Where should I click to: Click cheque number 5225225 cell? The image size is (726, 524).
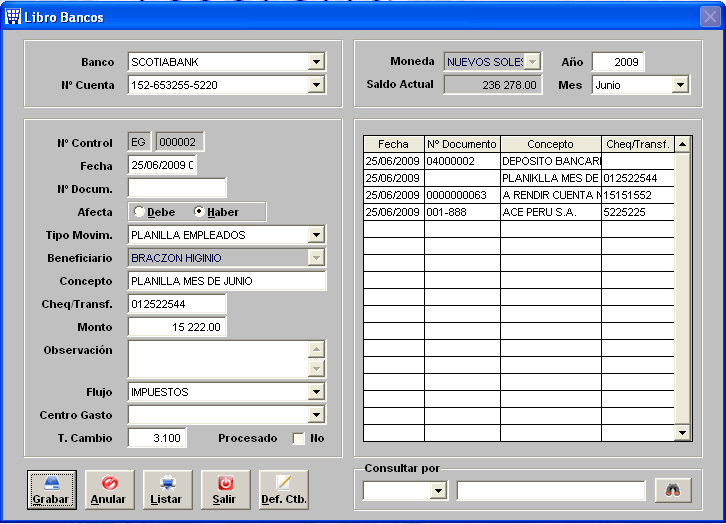pos(638,212)
